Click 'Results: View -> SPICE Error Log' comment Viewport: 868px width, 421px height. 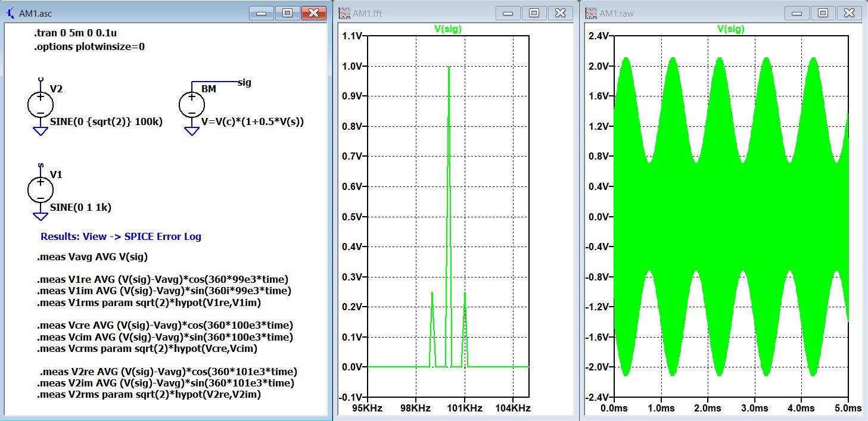[x=121, y=236]
